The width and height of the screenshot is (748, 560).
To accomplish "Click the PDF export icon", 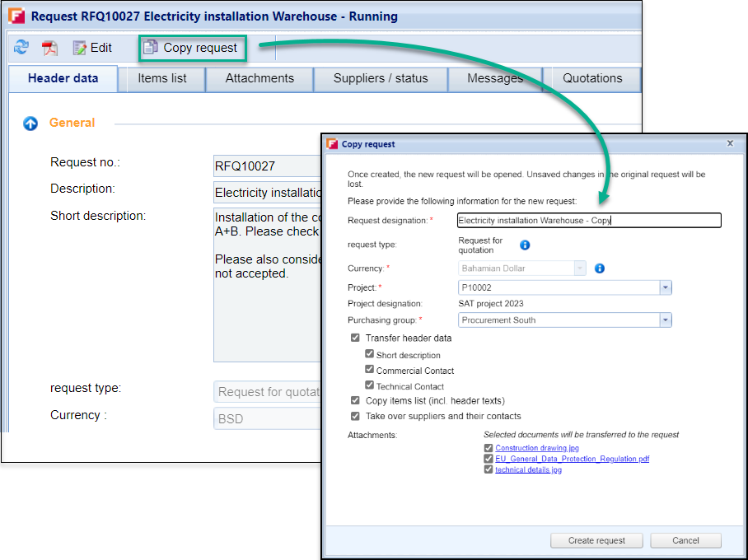I will tap(50, 48).
